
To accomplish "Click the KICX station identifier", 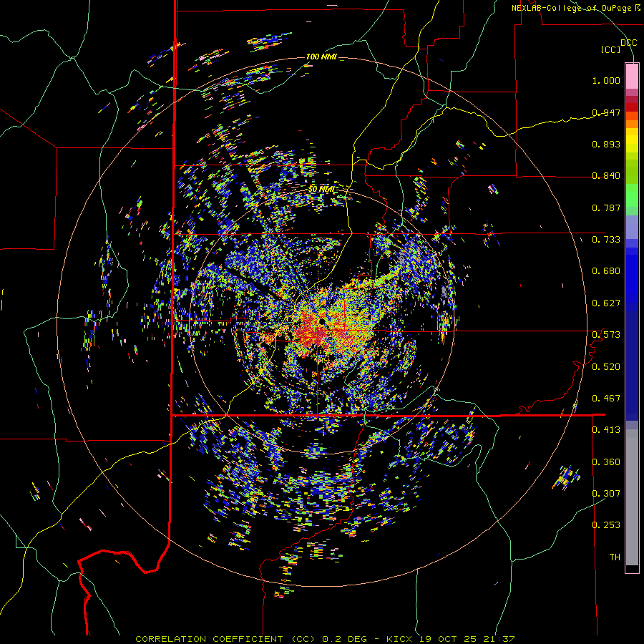I will coord(401,639).
